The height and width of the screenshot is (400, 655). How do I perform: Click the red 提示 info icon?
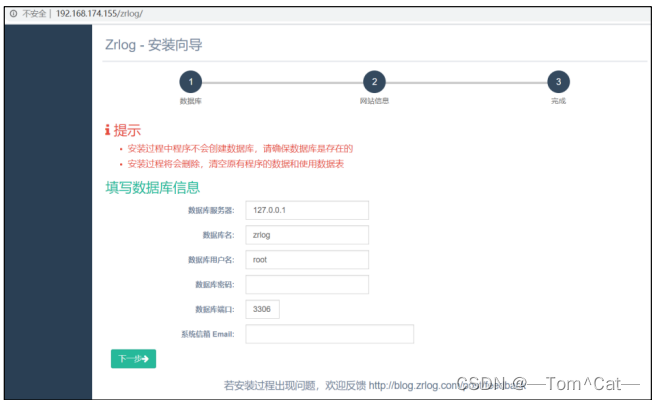(107, 130)
